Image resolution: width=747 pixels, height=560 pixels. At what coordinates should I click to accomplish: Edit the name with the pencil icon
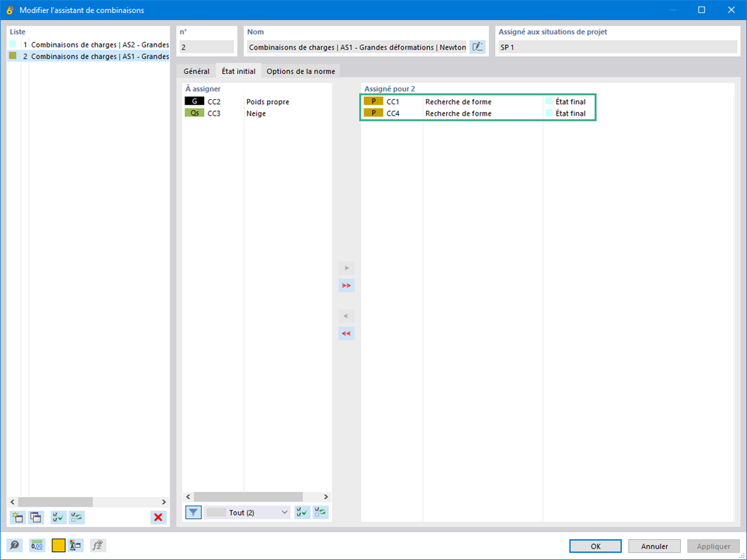tap(478, 47)
